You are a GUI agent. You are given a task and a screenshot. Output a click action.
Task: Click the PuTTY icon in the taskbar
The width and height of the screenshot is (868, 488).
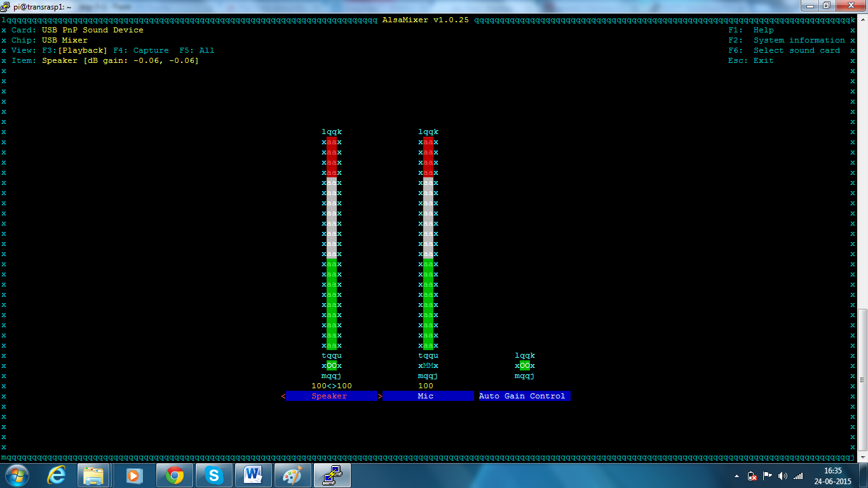click(332, 475)
